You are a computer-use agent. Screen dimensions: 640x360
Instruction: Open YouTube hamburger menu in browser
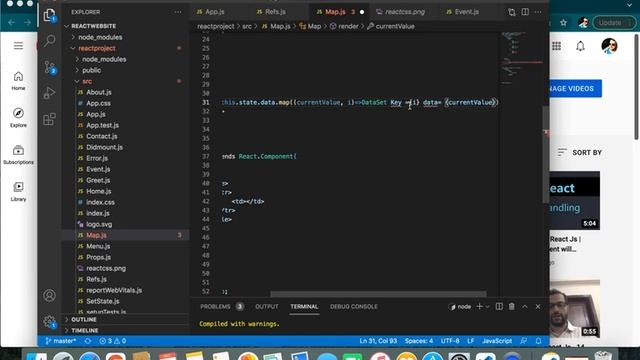point(18,46)
